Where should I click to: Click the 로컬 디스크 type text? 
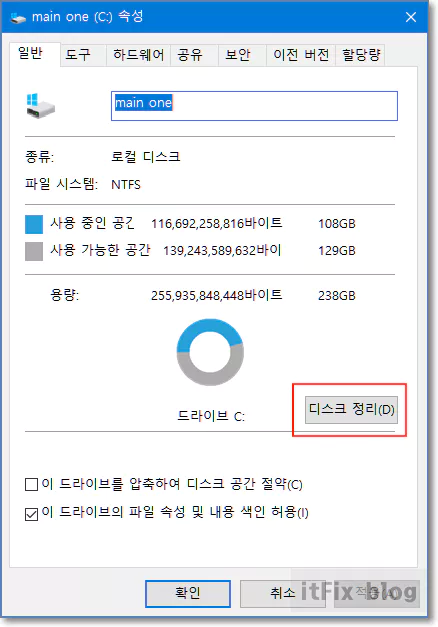146,156
